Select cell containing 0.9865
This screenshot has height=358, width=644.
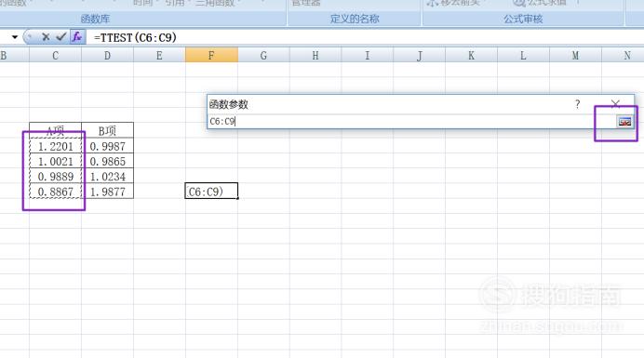click(x=107, y=161)
